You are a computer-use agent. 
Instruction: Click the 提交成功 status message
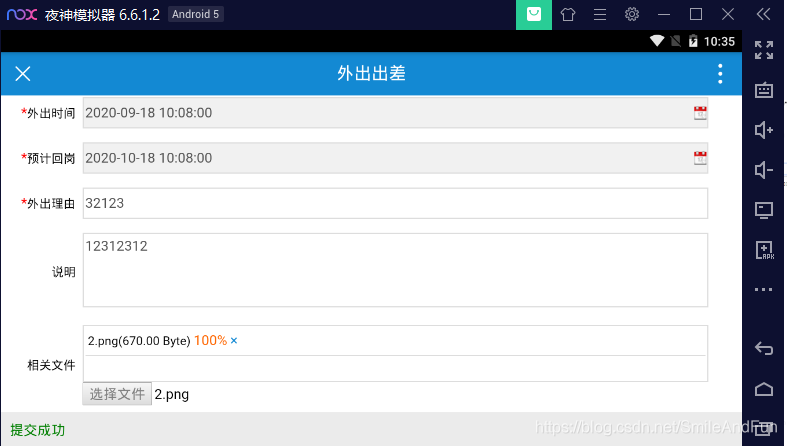(x=38, y=430)
